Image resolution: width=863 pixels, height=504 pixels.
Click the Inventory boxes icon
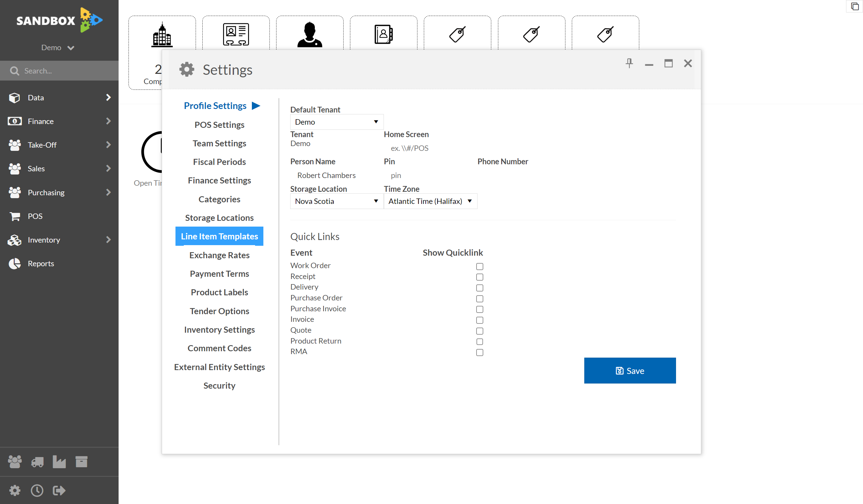[x=14, y=240]
